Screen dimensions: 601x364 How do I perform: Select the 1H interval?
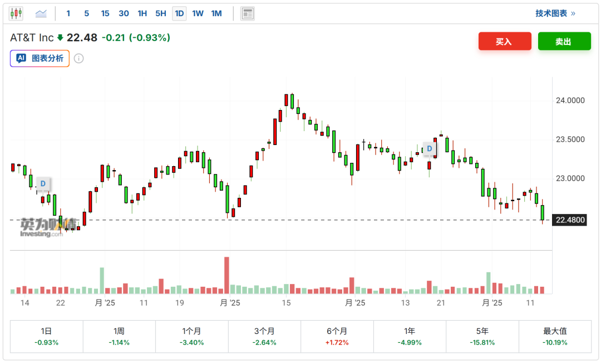[142, 13]
